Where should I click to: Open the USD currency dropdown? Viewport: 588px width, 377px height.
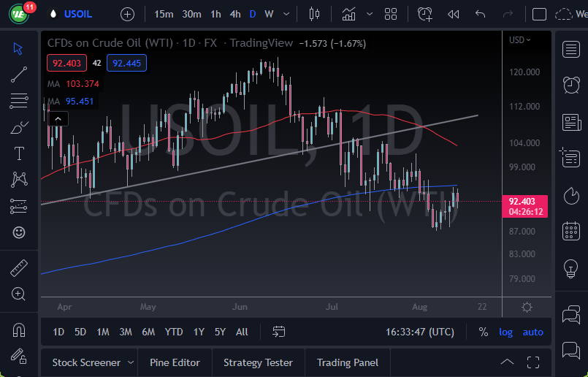click(519, 39)
